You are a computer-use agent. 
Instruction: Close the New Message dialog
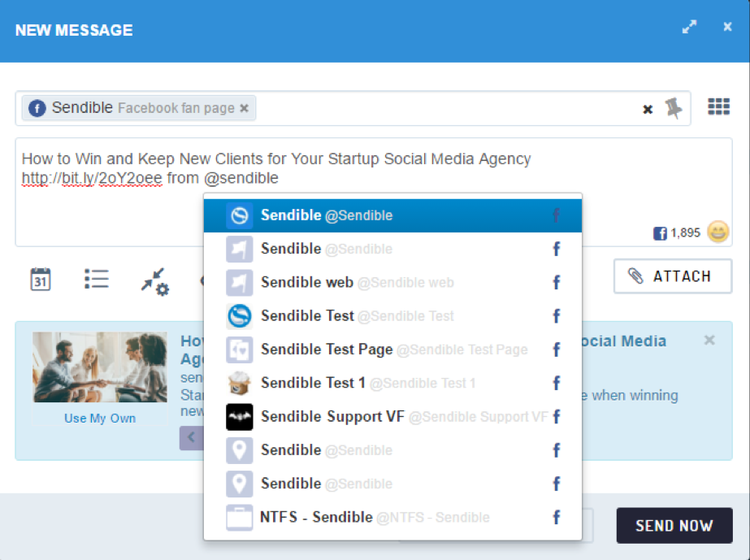pyautogui.click(x=727, y=27)
